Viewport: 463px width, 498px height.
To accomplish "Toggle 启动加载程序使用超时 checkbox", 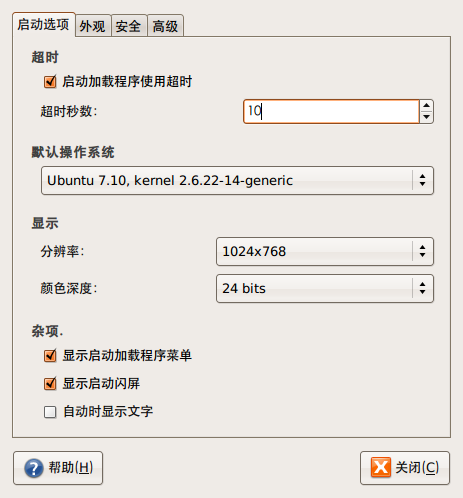I will click(50, 82).
